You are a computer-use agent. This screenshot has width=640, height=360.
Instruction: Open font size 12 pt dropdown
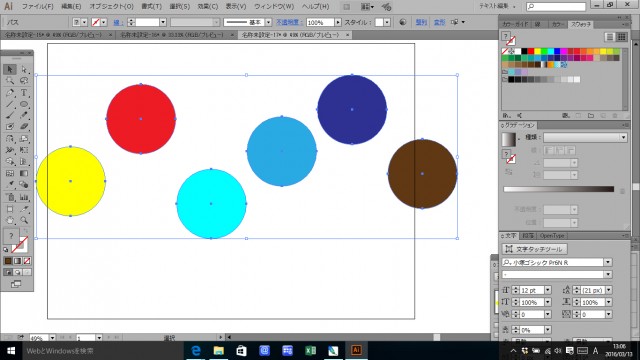(548, 290)
